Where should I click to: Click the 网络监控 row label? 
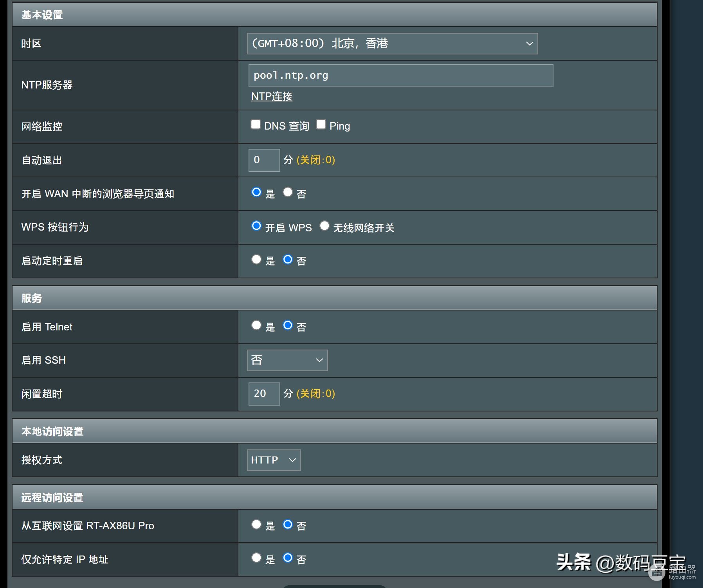[42, 126]
